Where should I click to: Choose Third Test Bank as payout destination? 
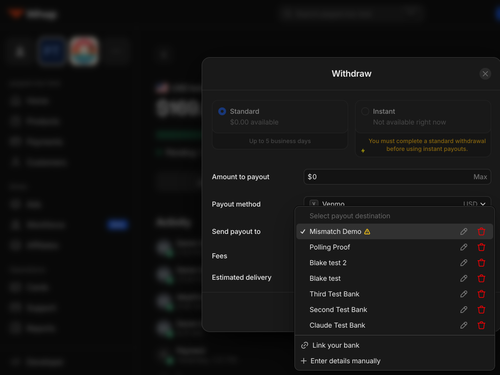point(395,294)
